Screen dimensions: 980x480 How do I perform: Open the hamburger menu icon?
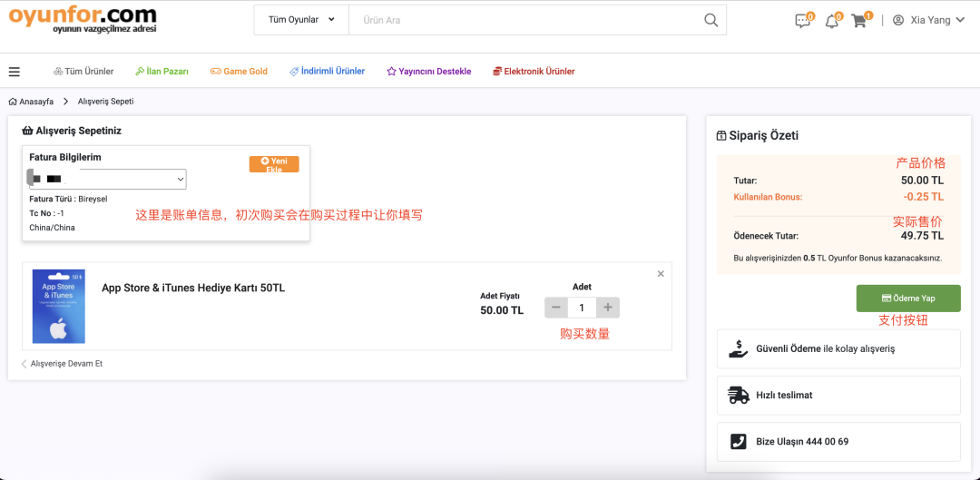tap(15, 72)
